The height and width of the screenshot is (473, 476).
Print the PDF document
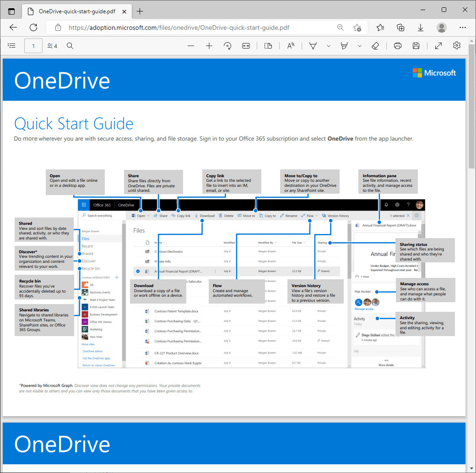[398, 46]
